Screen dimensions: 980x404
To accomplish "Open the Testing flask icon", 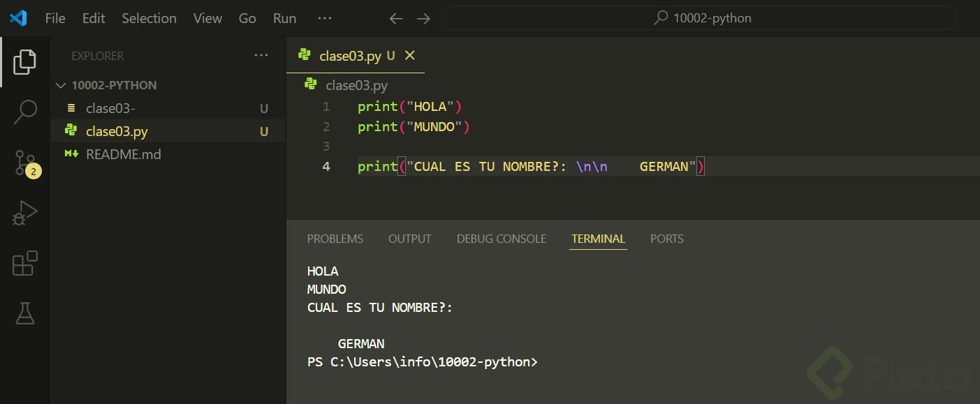I will tap(24, 314).
